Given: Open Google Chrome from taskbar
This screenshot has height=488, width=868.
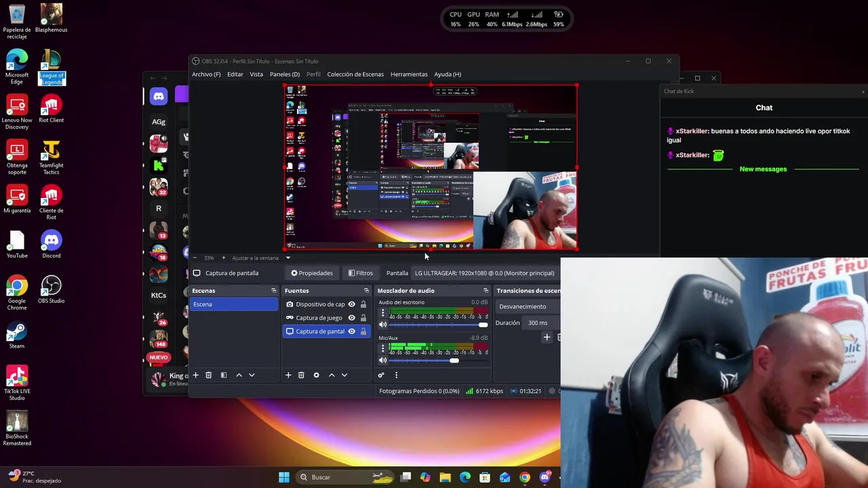Looking at the screenshot, I should [524, 477].
